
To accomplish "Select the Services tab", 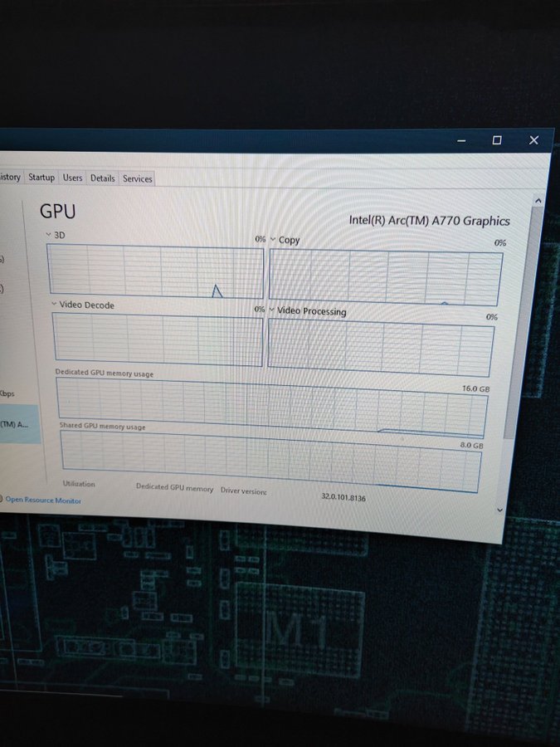I will click(138, 178).
